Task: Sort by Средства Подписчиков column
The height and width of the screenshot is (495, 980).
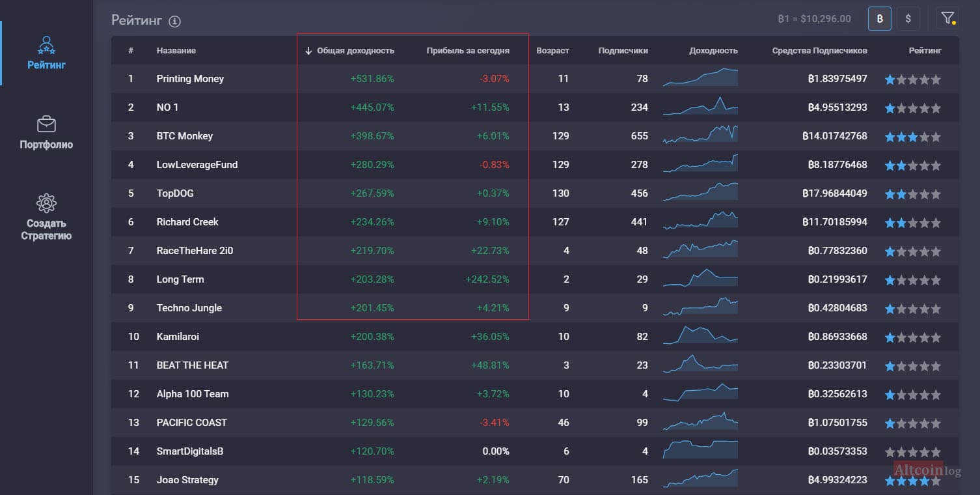Action: [x=819, y=50]
